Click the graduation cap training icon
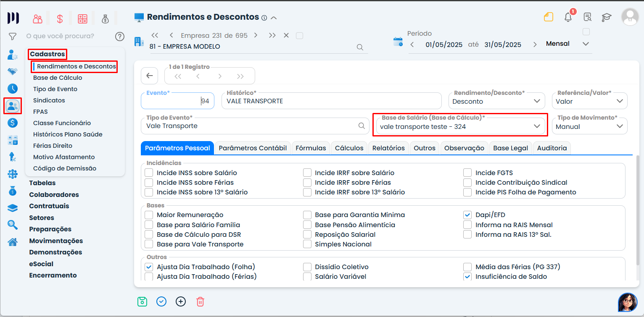This screenshot has width=644, height=317. point(606,17)
